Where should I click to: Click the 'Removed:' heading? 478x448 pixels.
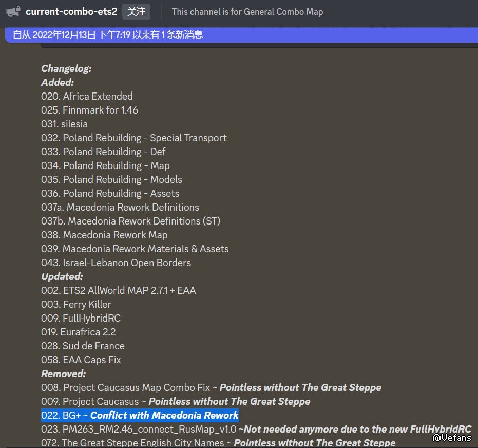coord(64,374)
